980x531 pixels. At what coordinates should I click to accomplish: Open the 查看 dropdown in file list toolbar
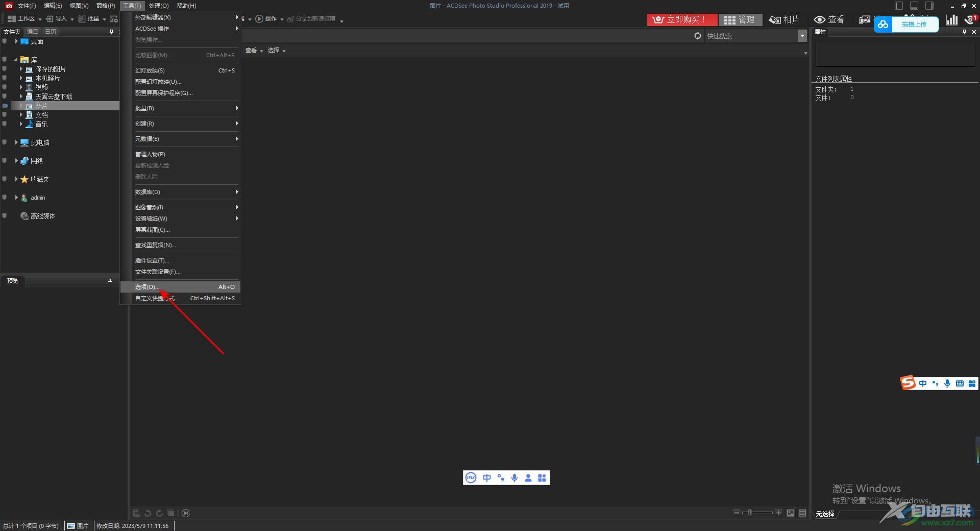click(x=254, y=50)
